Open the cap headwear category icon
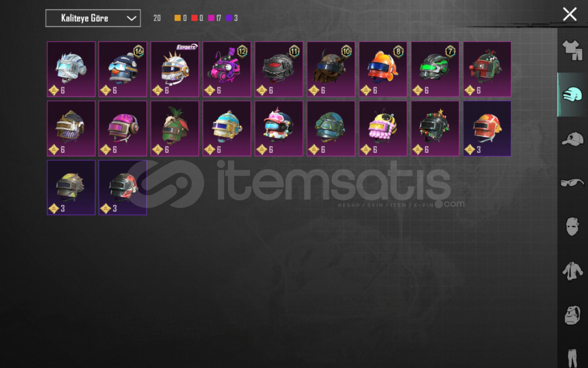 point(572,139)
